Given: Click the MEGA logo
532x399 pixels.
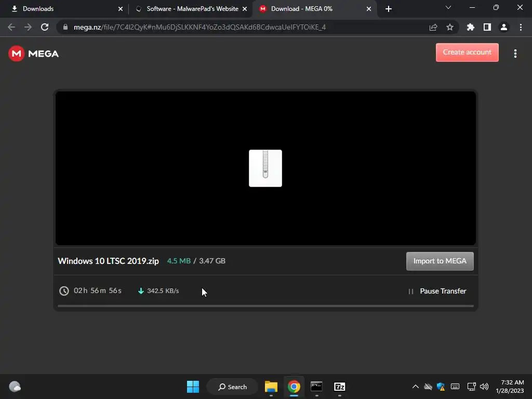Looking at the screenshot, I should tap(34, 54).
